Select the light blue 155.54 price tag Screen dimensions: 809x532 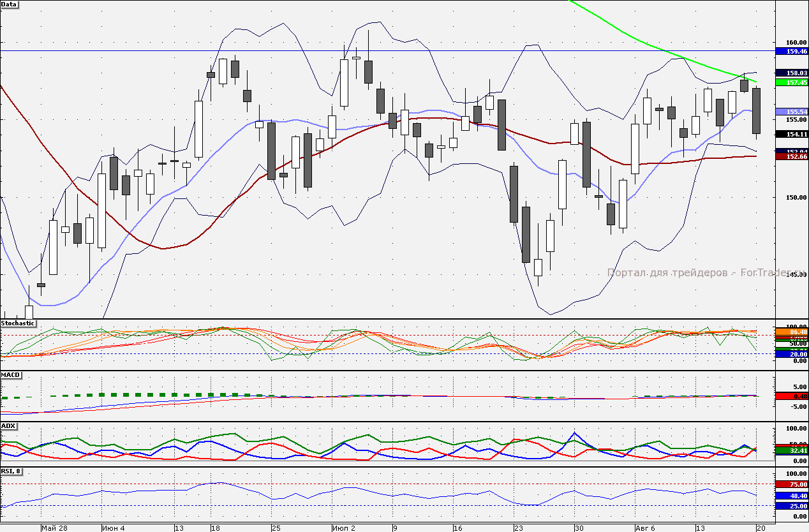[x=791, y=112]
